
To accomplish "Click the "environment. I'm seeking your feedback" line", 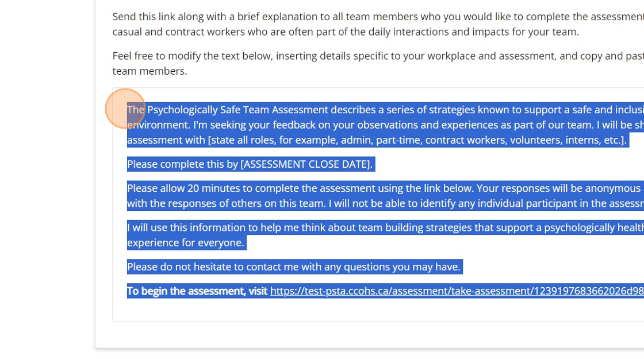I will pyautogui.click(x=385, y=125).
